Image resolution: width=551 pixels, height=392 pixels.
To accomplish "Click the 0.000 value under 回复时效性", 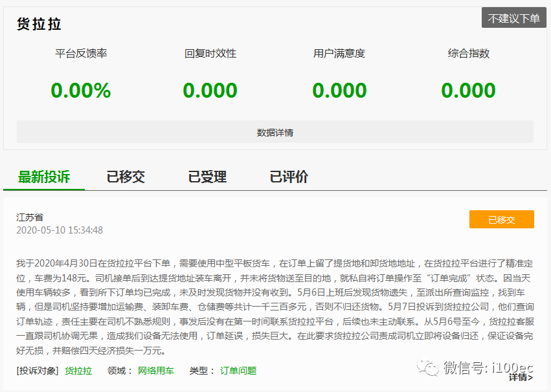I will tap(210, 90).
